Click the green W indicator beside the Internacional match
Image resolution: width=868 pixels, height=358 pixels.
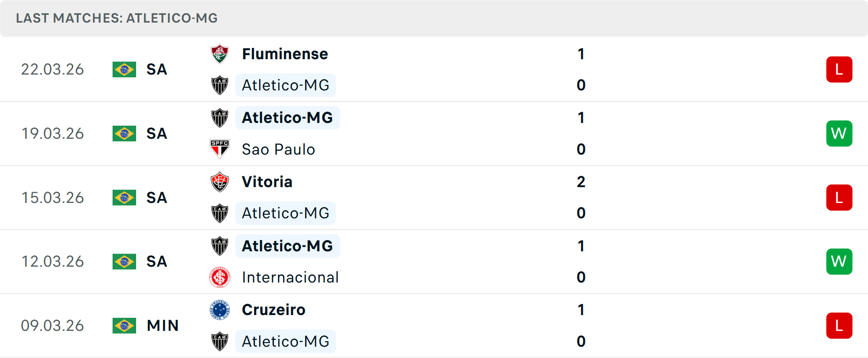click(x=839, y=261)
